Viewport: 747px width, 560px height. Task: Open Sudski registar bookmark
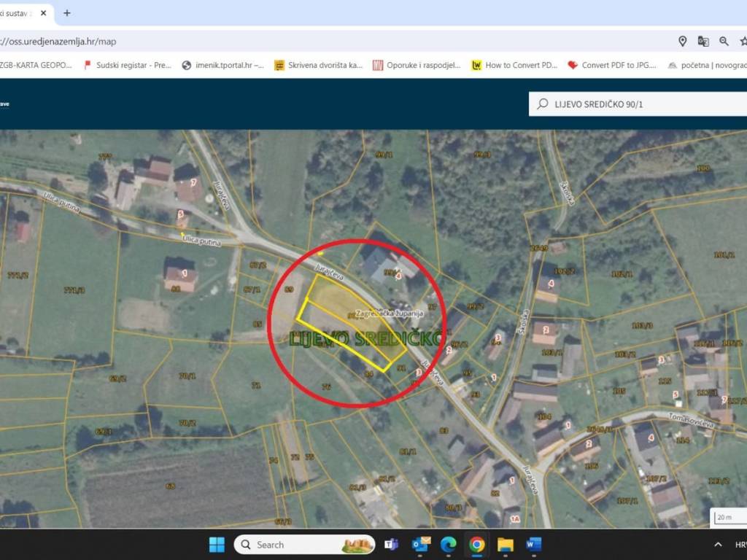[128, 65]
